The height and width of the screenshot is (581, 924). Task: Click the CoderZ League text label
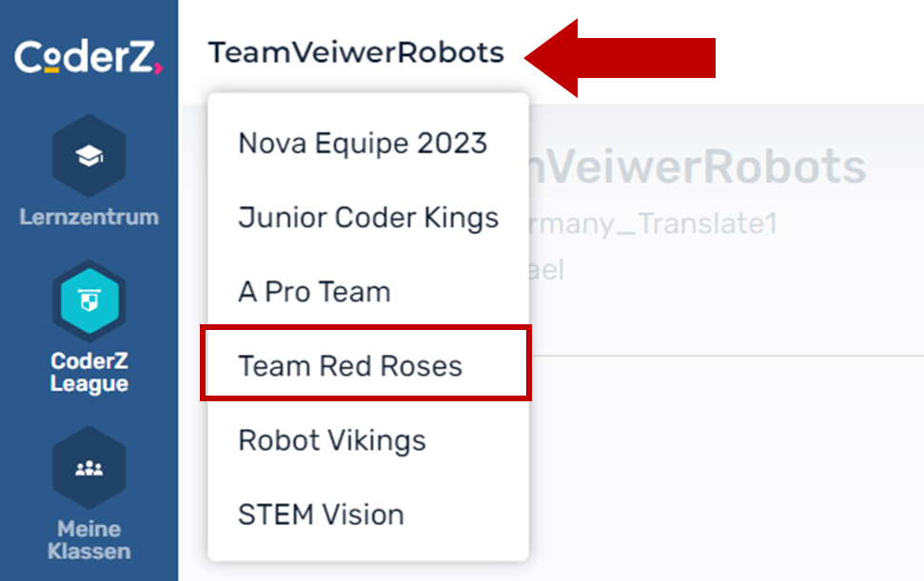tap(88, 373)
